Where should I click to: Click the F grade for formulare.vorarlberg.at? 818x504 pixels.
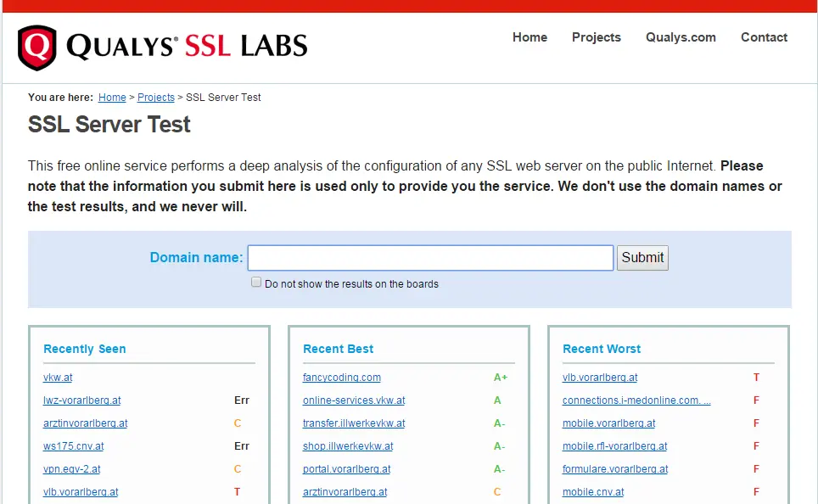(756, 469)
